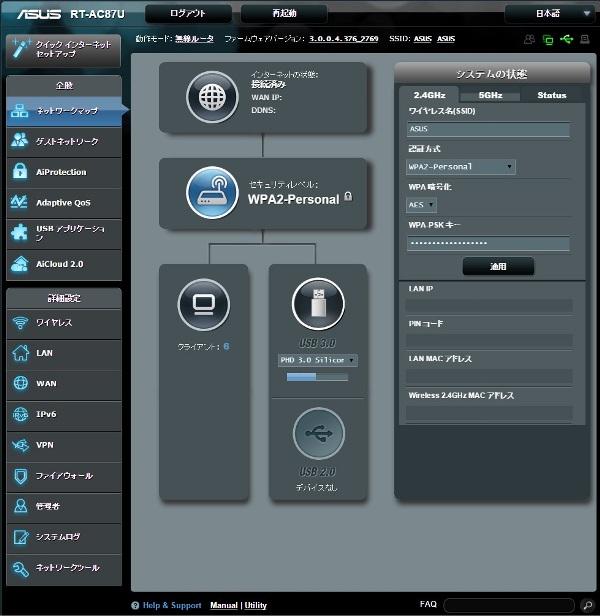This screenshot has height=616, width=600.
Task: Click the USB 2.0 デバイスなし label
Action: [316, 488]
